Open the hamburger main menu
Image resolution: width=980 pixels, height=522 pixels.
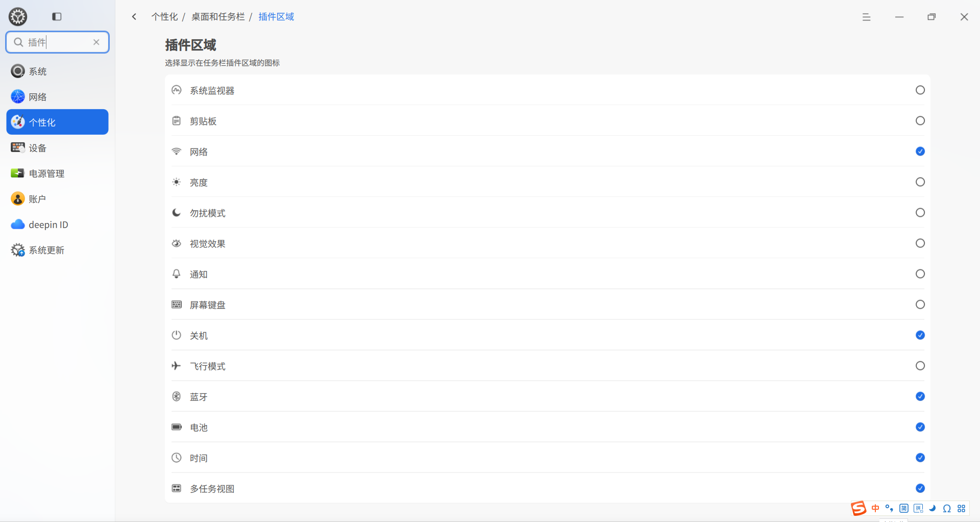(866, 17)
